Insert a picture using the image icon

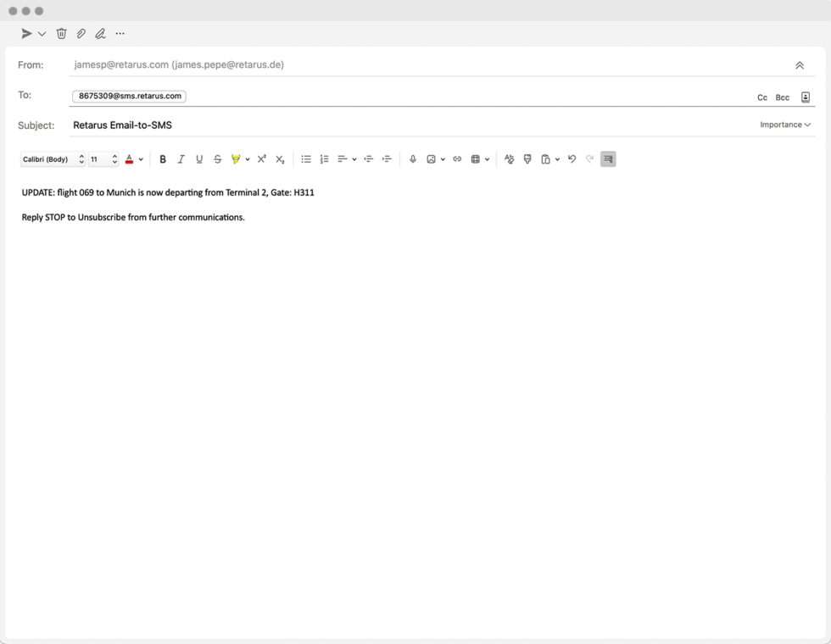click(x=432, y=158)
